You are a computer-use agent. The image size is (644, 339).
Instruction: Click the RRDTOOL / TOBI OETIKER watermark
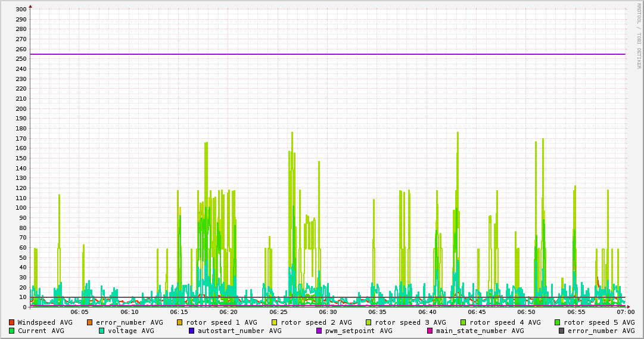[639, 36]
